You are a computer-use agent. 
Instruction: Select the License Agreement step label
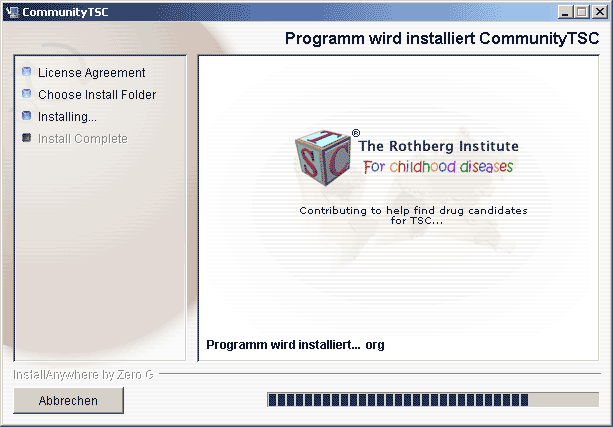tap(91, 73)
